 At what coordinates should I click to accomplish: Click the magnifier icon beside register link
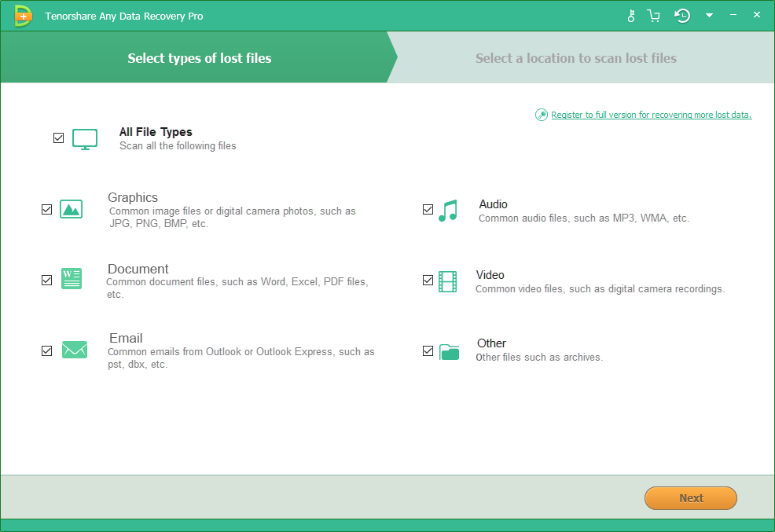tap(542, 114)
